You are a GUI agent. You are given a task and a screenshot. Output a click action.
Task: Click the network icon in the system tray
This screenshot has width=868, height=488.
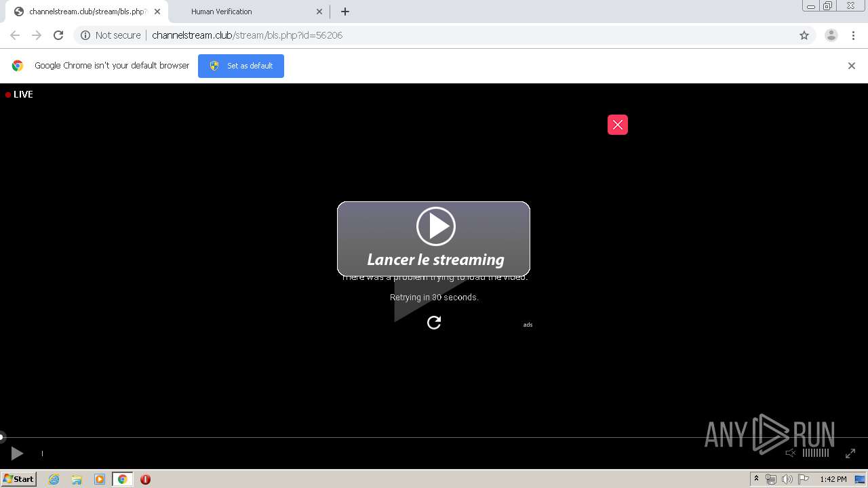pyautogui.click(x=771, y=479)
